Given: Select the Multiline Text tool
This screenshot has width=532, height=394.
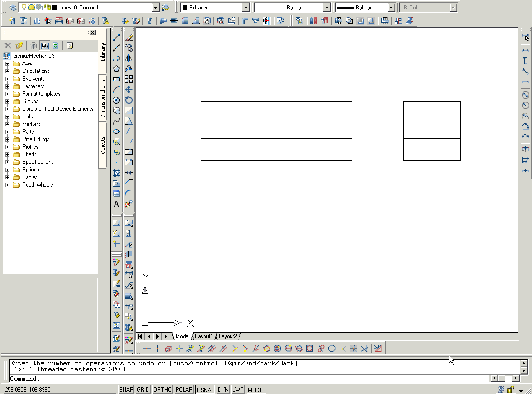Looking at the screenshot, I should (x=116, y=204).
